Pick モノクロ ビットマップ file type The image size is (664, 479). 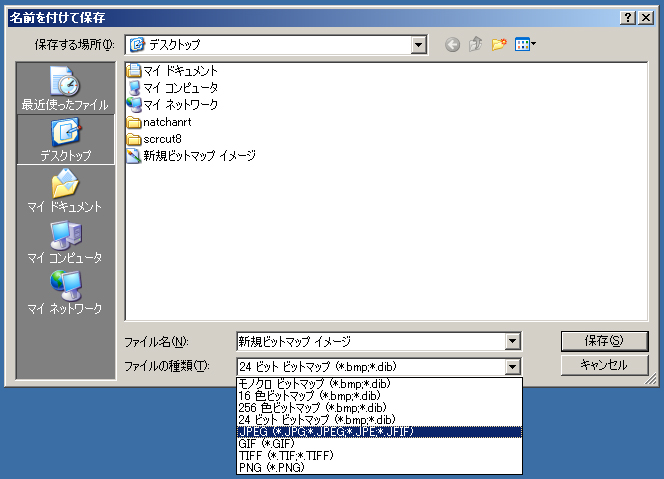[314, 384]
